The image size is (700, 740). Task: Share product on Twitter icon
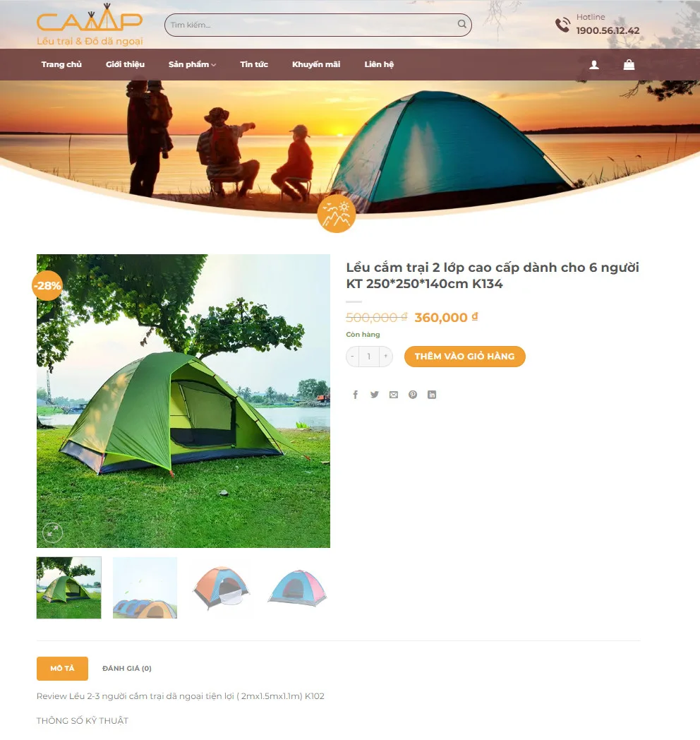coord(375,395)
